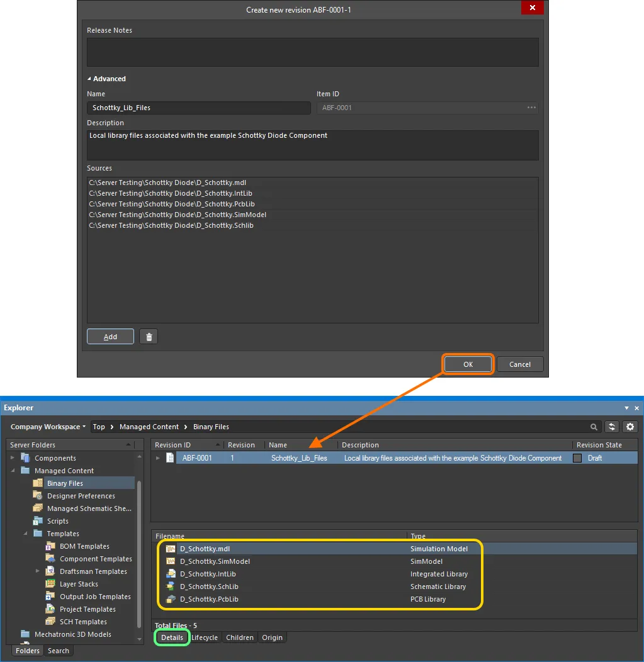Image resolution: width=644 pixels, height=662 pixels.
Task: Click the Component Templates folder icon
Action: click(x=50, y=559)
